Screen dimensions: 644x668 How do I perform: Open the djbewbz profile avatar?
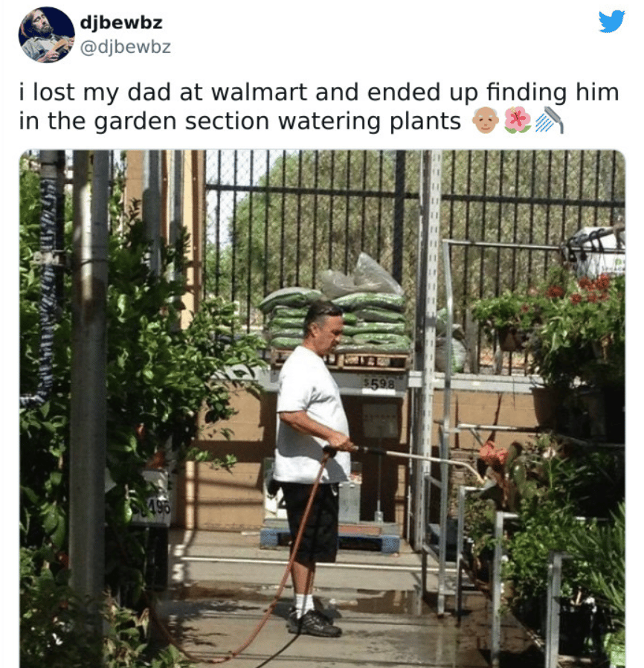46,34
